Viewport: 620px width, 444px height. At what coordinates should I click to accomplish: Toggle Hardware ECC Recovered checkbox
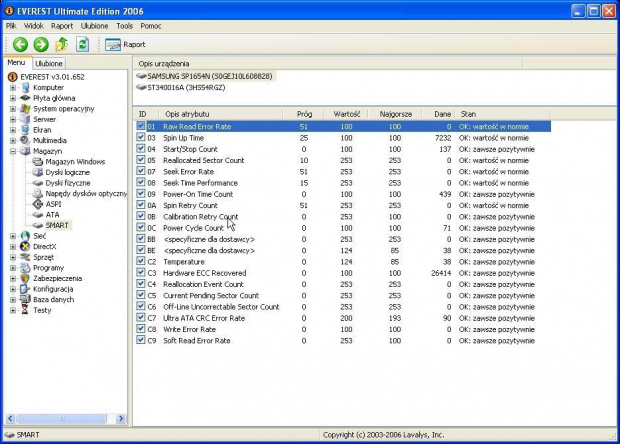140,272
